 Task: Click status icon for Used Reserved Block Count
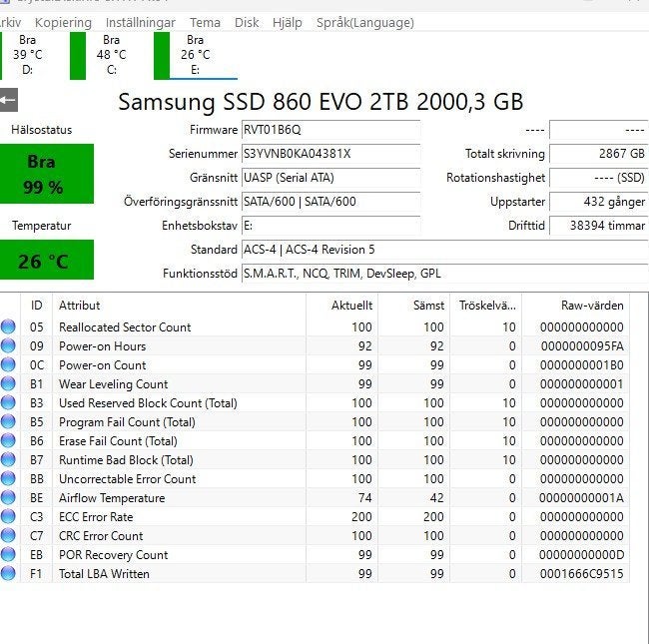coord(8,402)
